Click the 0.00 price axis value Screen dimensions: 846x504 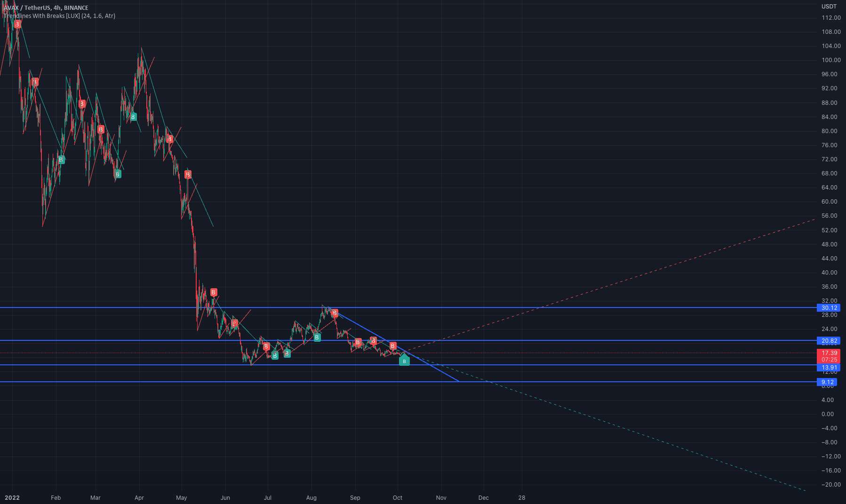point(828,414)
